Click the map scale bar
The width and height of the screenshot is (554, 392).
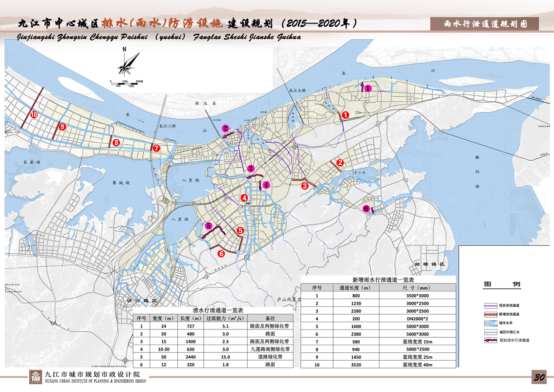(x=126, y=83)
